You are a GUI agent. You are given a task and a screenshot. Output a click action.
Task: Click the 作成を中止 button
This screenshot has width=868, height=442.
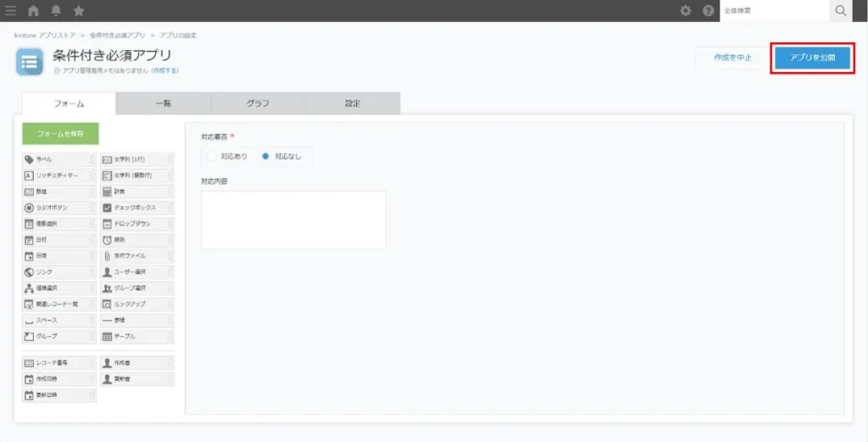(x=732, y=58)
